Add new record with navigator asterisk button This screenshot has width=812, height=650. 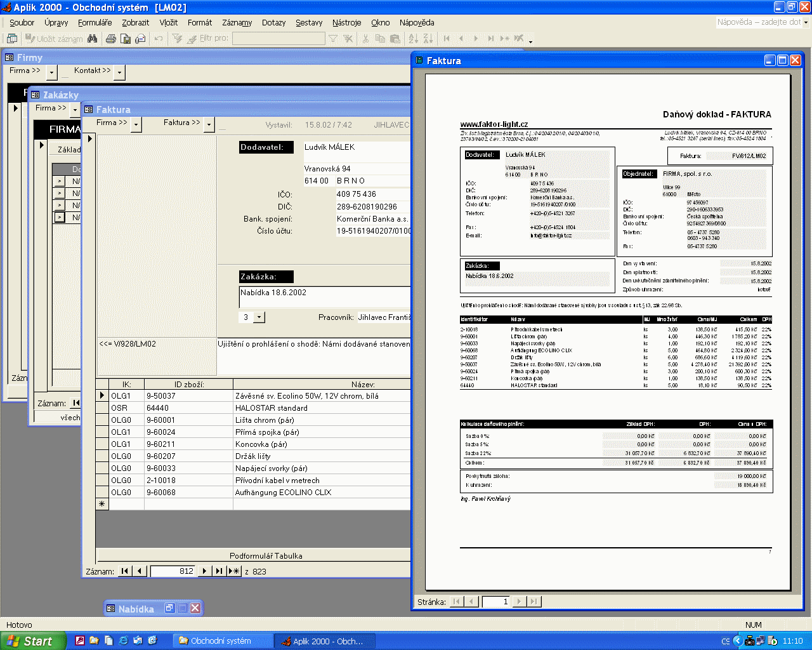(x=234, y=571)
